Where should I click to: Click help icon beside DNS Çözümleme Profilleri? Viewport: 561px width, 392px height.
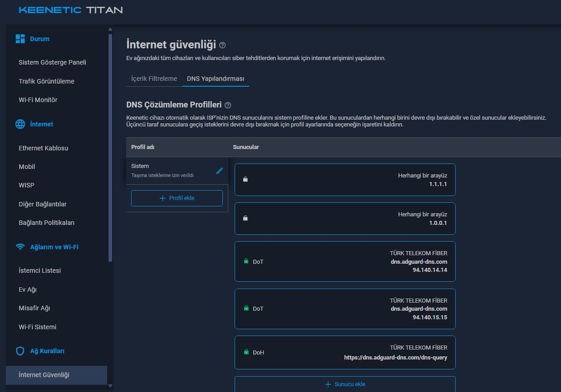pos(228,105)
